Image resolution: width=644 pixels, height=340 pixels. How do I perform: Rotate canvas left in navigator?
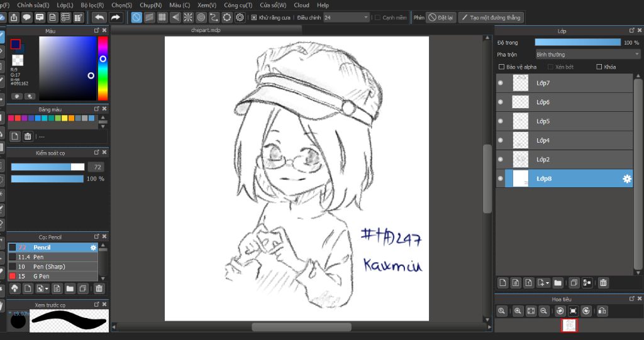point(560,311)
